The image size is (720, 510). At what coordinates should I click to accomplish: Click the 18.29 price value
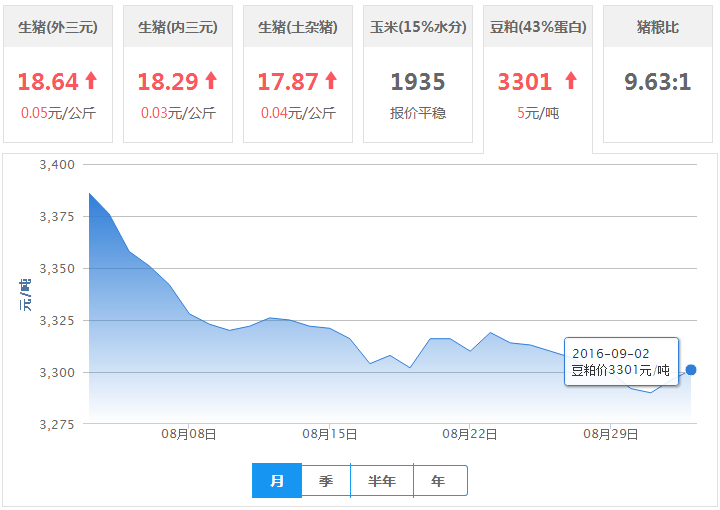(168, 82)
